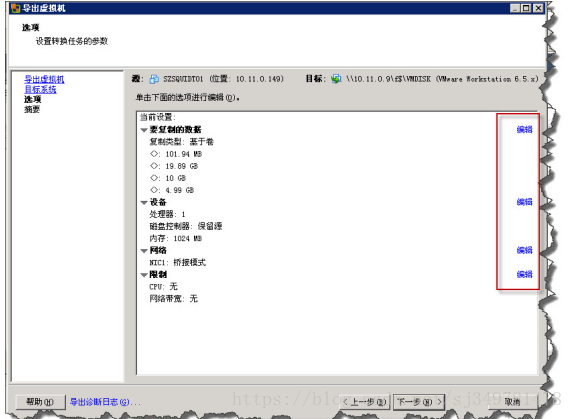Select the 选项 step in the sidebar
573x419 pixels.
[33, 99]
